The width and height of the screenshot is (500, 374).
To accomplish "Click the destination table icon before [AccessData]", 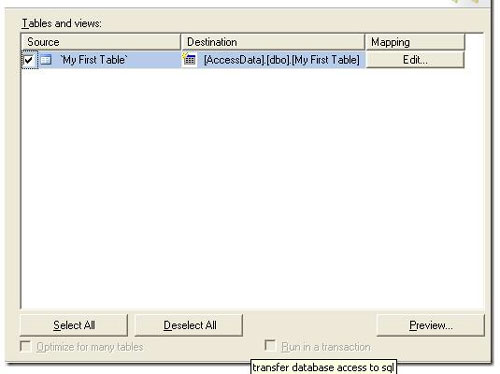I will tap(189, 59).
